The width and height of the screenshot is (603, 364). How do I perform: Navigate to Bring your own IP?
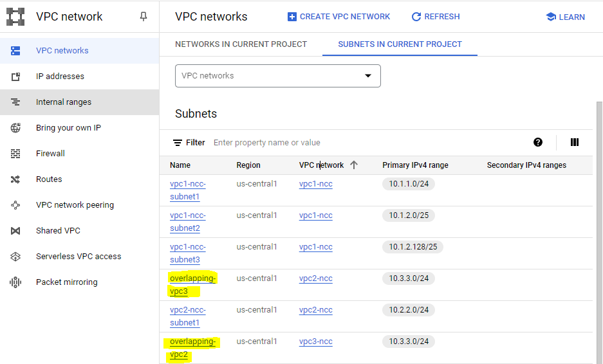click(79, 128)
